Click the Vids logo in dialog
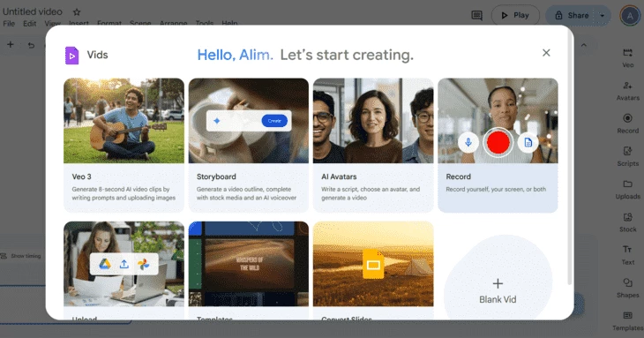This screenshot has width=644, height=338. [71, 55]
